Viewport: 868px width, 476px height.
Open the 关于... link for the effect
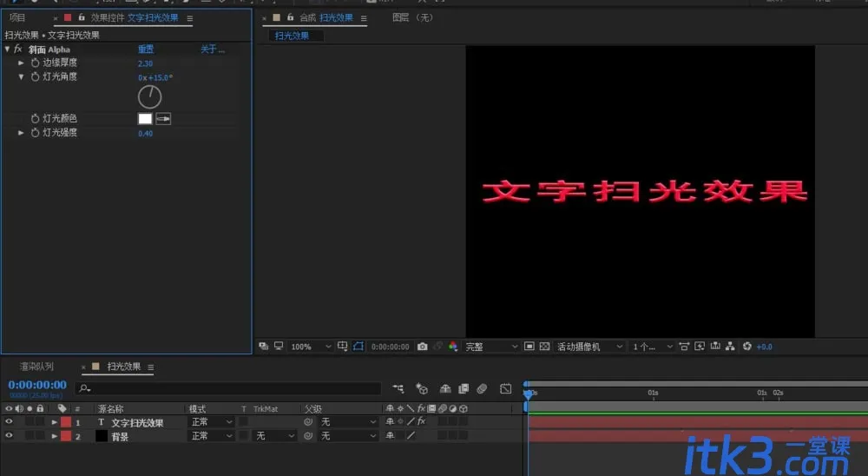(213, 50)
